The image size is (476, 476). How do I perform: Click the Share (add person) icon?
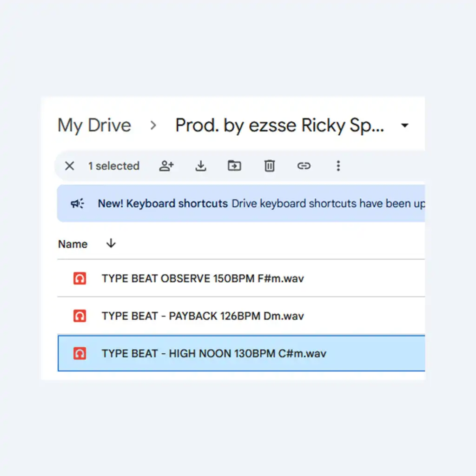click(x=166, y=166)
